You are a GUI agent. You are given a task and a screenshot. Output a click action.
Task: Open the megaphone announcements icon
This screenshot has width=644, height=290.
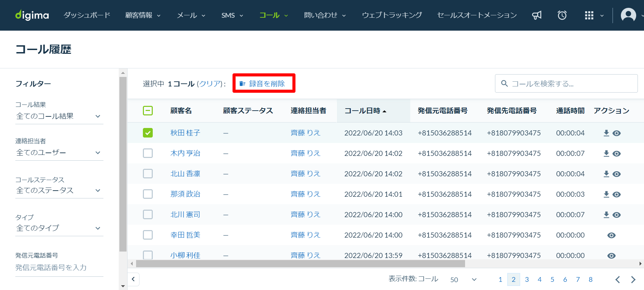click(537, 15)
